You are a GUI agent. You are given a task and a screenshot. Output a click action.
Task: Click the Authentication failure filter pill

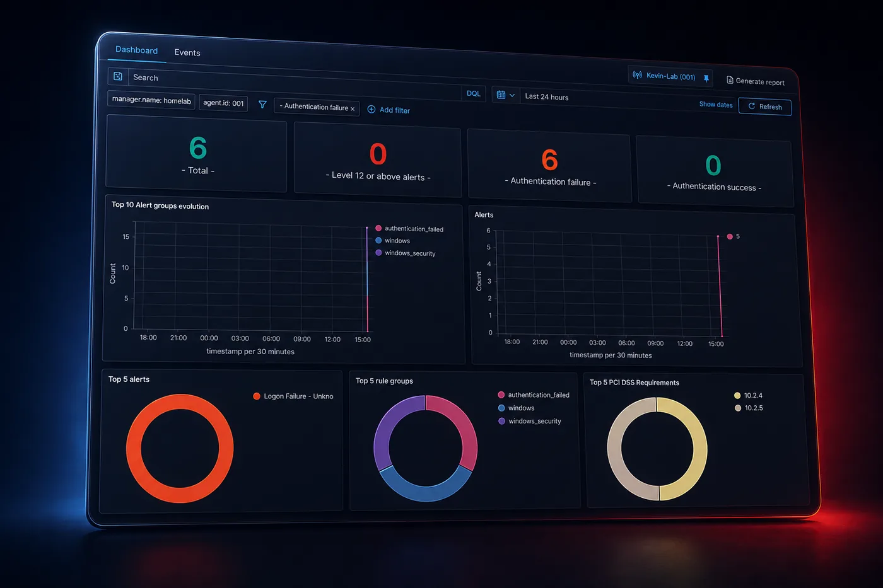[x=317, y=107]
